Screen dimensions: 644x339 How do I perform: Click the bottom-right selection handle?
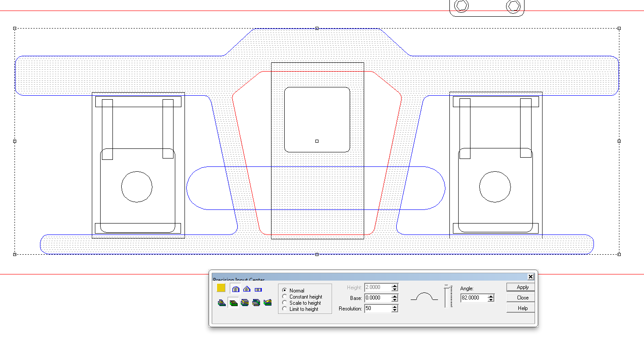pos(619,254)
